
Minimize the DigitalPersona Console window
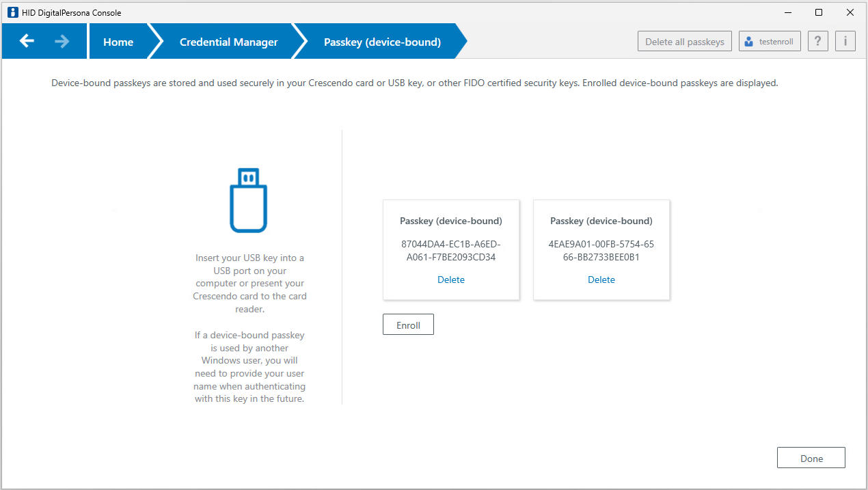[x=787, y=12]
